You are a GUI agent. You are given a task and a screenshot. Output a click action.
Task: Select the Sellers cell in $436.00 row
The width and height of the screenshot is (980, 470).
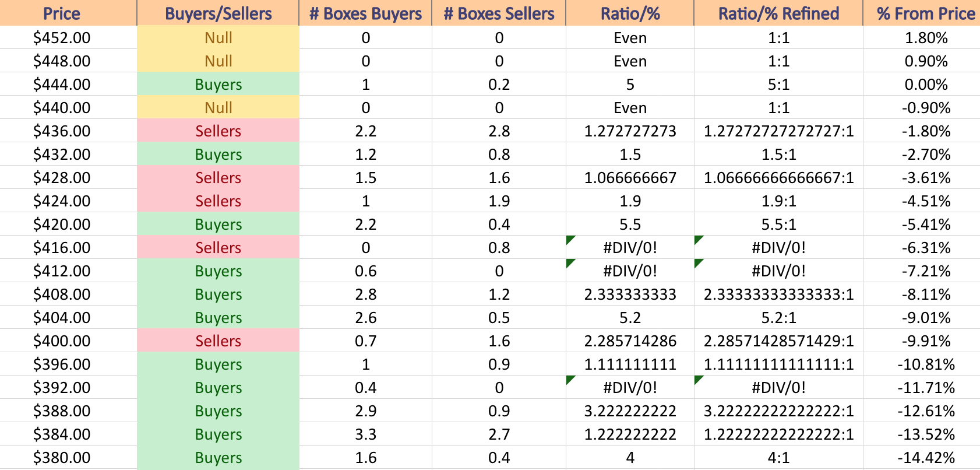[x=218, y=131]
